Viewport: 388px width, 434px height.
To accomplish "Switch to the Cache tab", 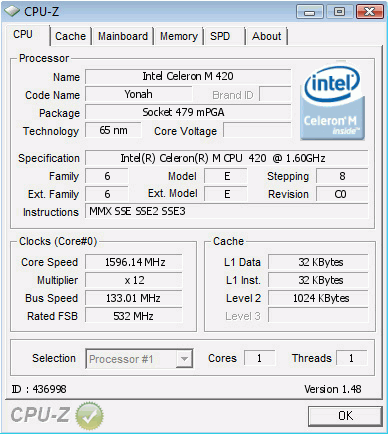I will tap(70, 36).
